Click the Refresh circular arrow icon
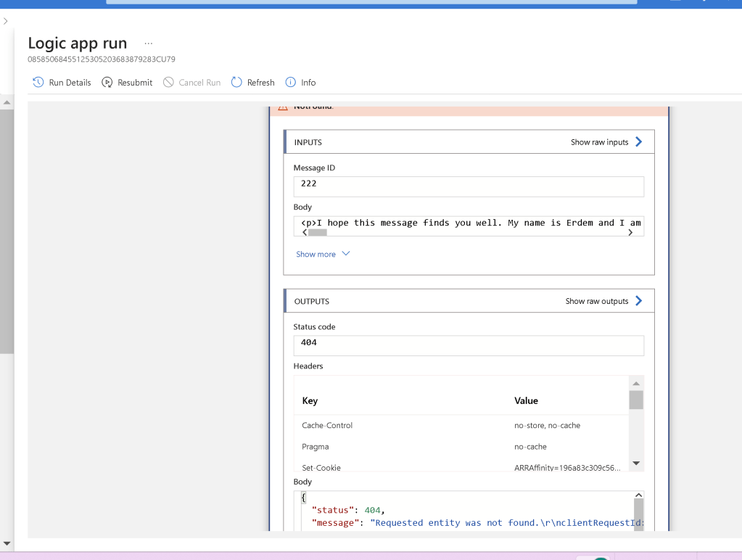Viewport: 742px width, 560px height. pyautogui.click(x=236, y=83)
